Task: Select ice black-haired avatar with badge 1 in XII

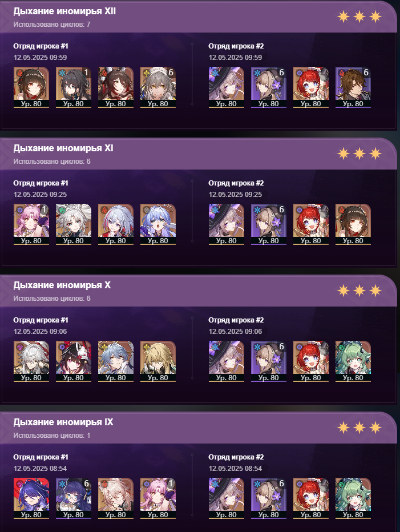Action: [73, 87]
